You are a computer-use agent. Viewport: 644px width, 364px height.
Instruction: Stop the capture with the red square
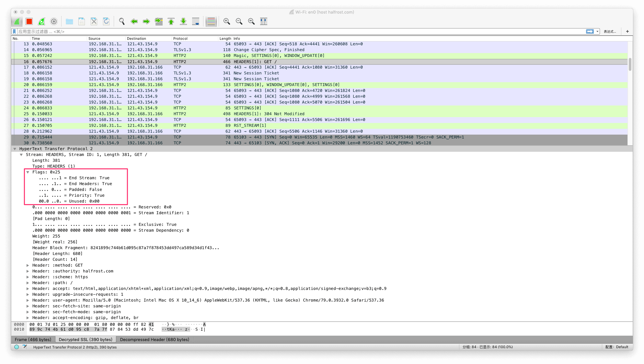pyautogui.click(x=29, y=21)
